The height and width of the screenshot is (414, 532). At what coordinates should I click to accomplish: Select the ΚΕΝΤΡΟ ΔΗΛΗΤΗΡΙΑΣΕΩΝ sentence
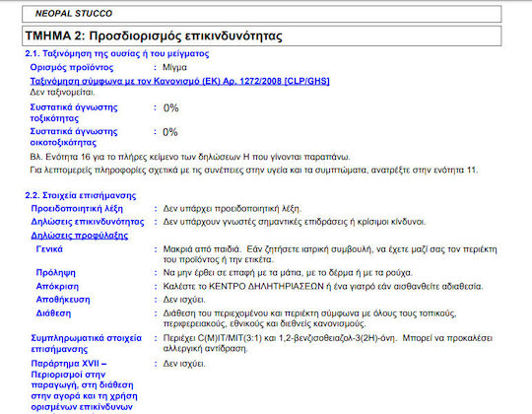(323, 287)
